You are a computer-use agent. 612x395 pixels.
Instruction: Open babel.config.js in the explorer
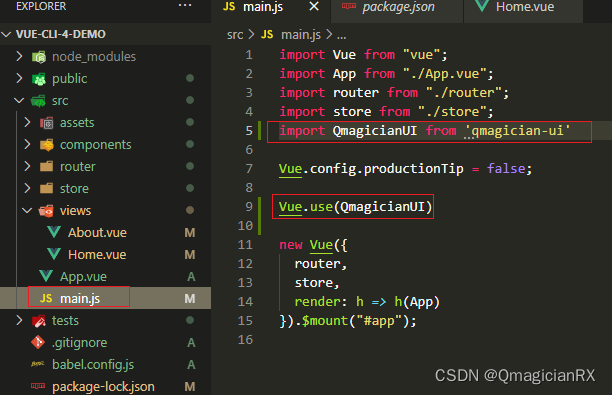click(93, 365)
